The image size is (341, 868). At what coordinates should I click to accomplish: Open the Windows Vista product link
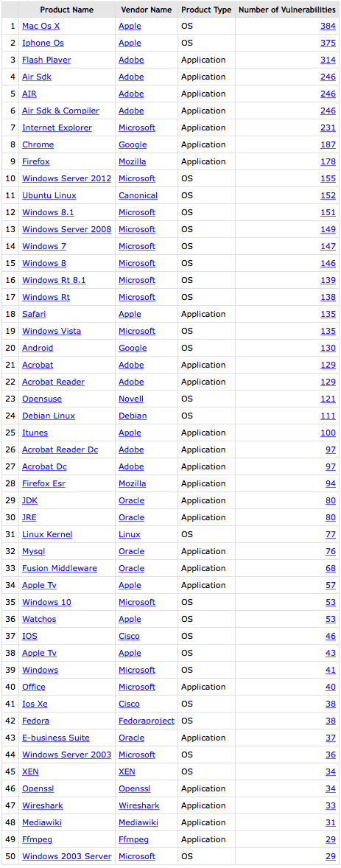pos(52,331)
